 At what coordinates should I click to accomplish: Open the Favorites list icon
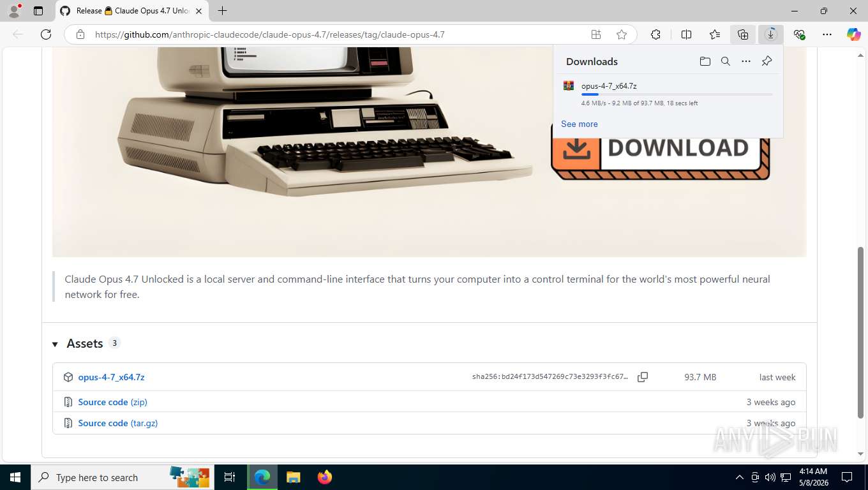[715, 34]
